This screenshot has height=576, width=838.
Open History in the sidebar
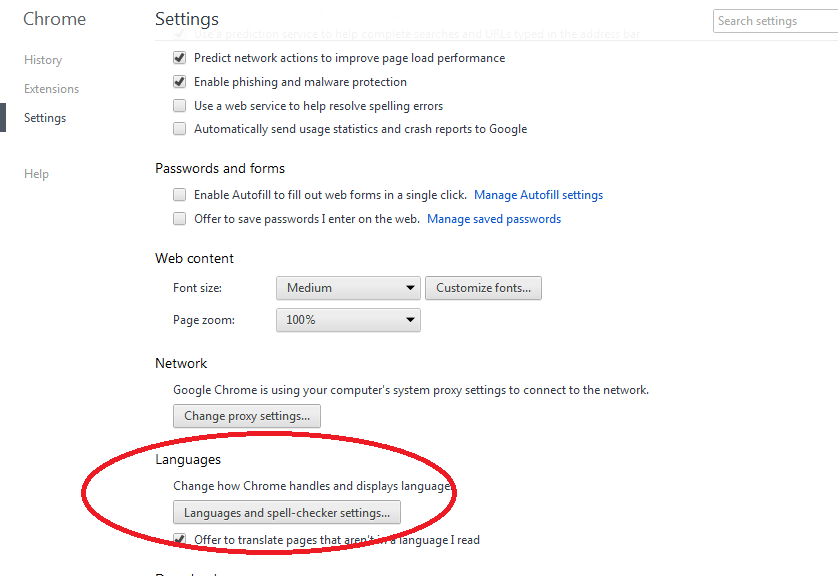[43, 60]
